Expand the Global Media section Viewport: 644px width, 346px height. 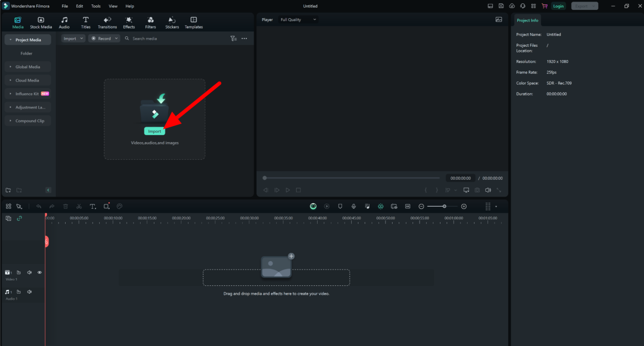(x=28, y=66)
